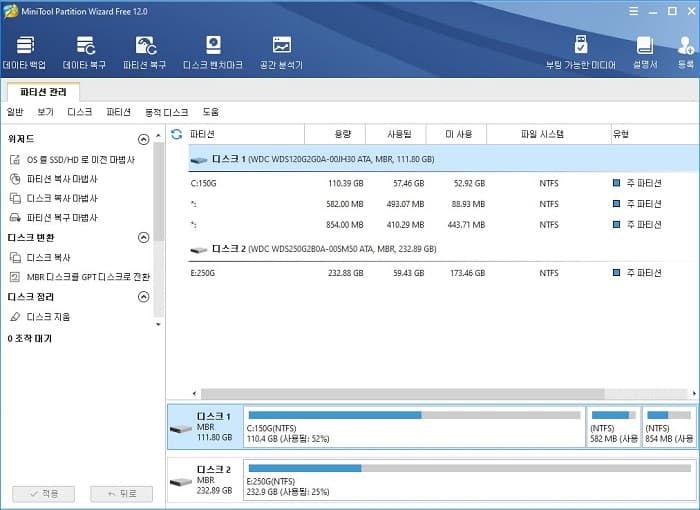Open the 디스크 menu
This screenshot has width=700, height=510.
tap(80, 112)
